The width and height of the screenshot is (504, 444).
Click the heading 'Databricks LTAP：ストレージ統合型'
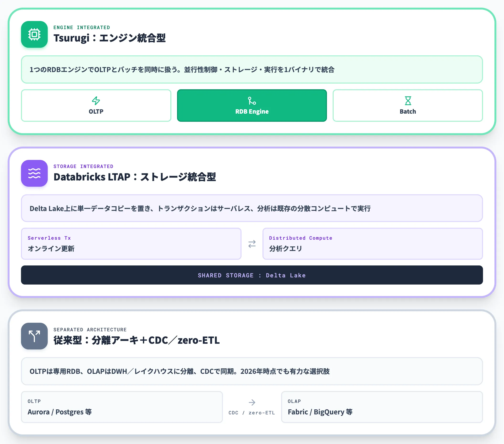click(x=135, y=177)
